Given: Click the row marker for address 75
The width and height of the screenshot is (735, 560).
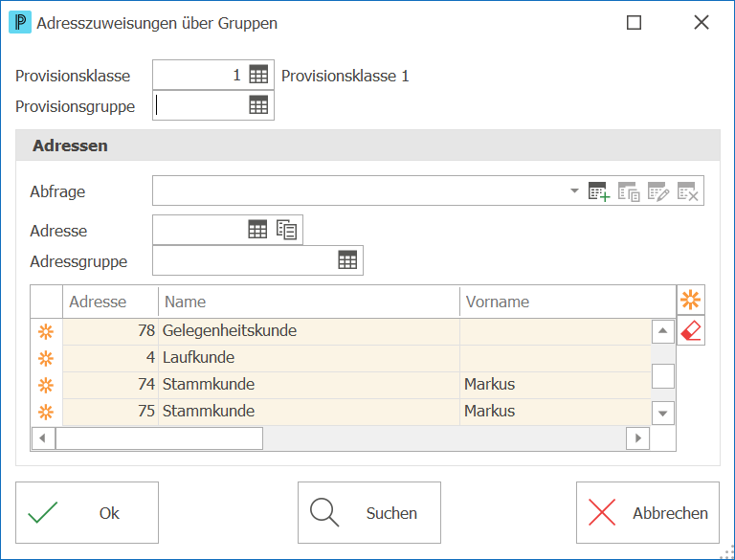Looking at the screenshot, I should (46, 413).
